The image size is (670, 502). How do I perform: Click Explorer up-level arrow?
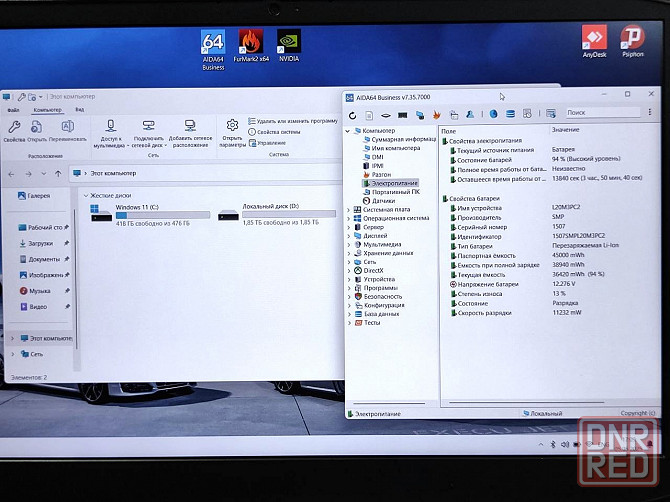click(x=58, y=174)
